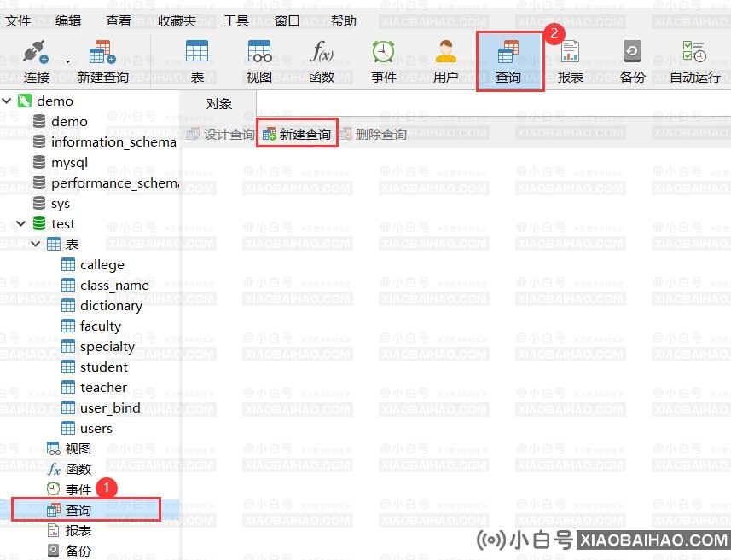The image size is (731, 560).
Task: Select the 函数 function toolbar icon
Action: (322, 61)
